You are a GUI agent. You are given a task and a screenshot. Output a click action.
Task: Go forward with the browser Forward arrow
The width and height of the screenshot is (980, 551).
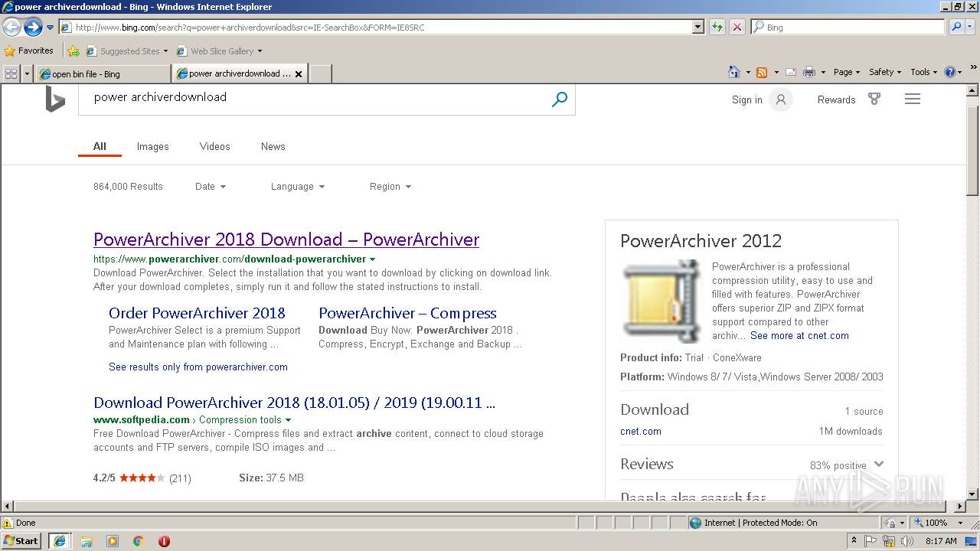click(x=33, y=27)
